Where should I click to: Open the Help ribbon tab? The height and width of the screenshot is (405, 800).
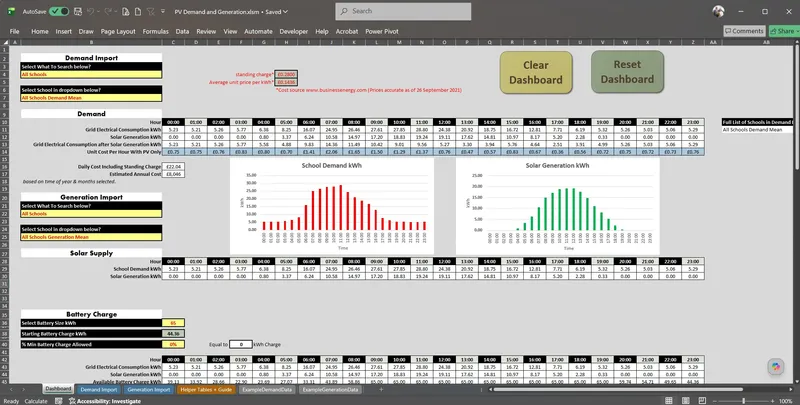(x=321, y=31)
